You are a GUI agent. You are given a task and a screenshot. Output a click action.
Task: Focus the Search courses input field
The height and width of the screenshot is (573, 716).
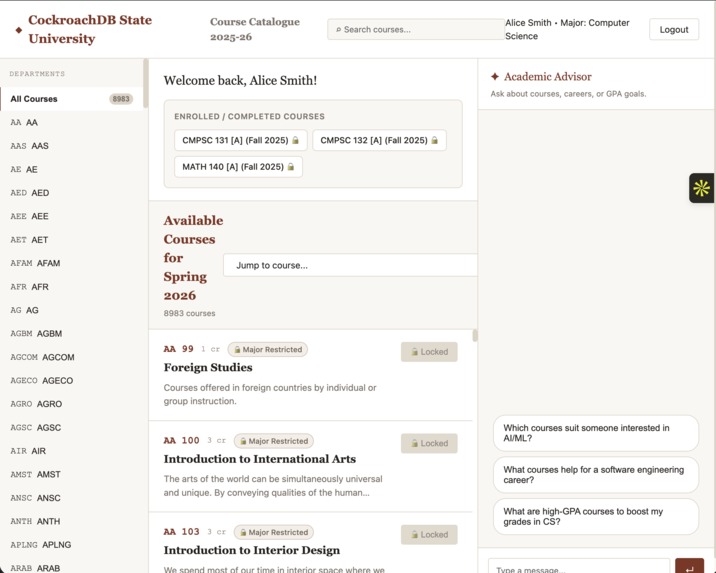(416, 29)
